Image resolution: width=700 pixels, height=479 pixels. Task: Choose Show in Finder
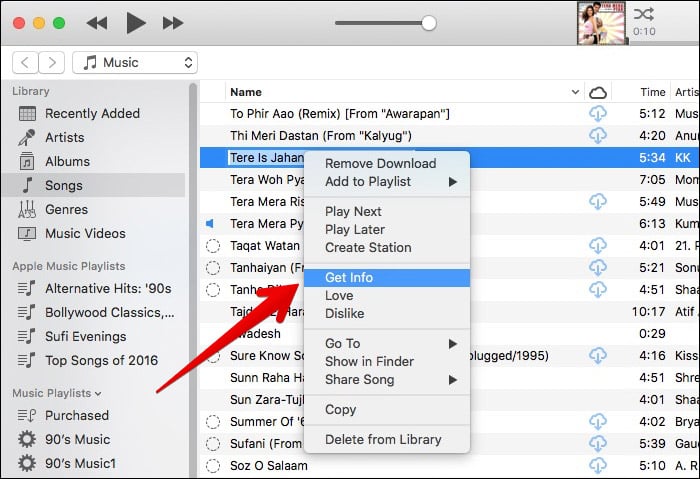tap(387, 362)
